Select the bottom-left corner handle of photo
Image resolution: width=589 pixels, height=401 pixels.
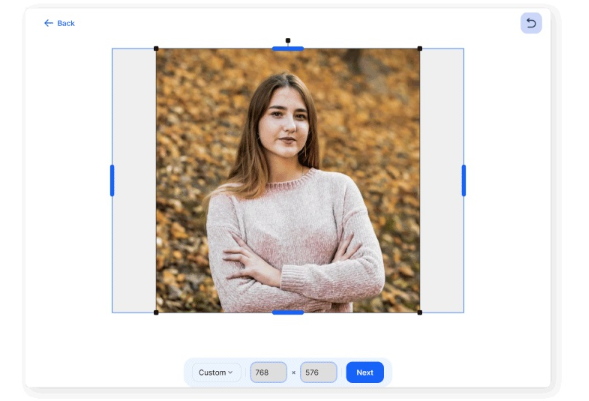156,312
